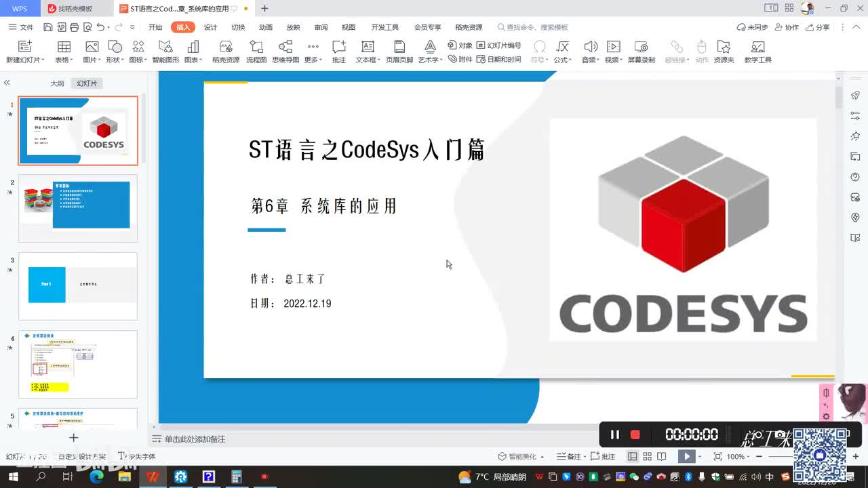This screenshot has height=488, width=868.
Task: Undo the last action
Action: 100,27
